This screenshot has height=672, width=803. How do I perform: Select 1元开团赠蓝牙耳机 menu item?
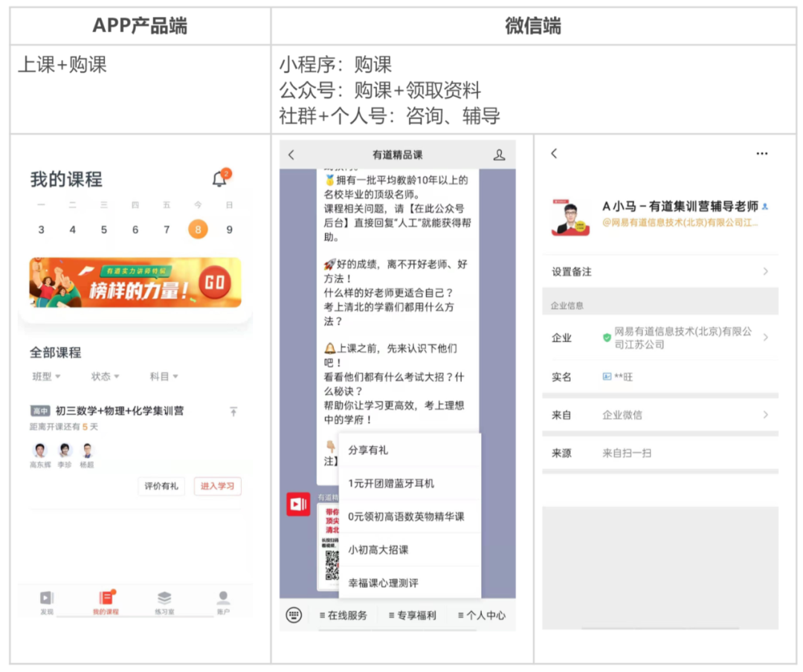pos(410,483)
